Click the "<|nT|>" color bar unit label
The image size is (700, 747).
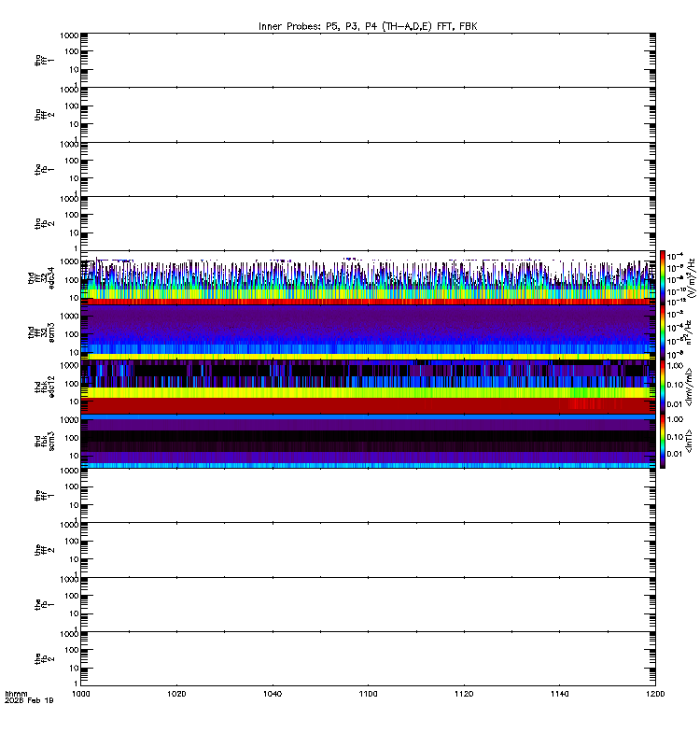point(689,441)
